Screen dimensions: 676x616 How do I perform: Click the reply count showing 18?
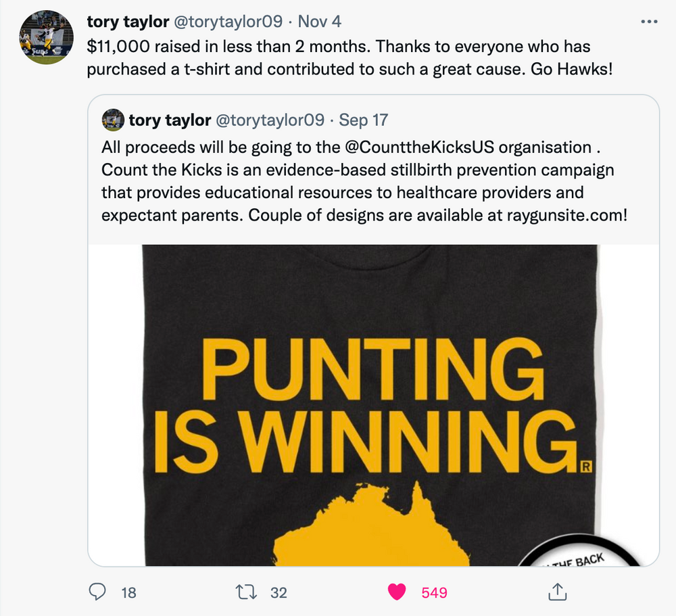128,592
